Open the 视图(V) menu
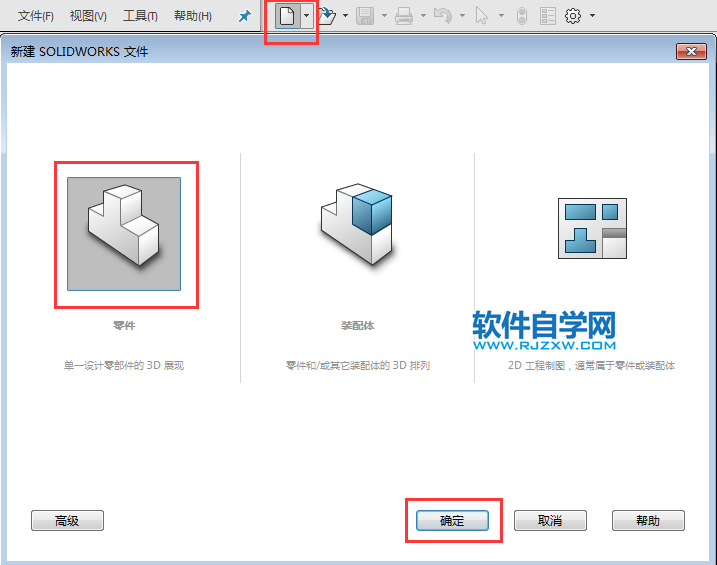Viewport: 717px width, 565px height. 88,16
